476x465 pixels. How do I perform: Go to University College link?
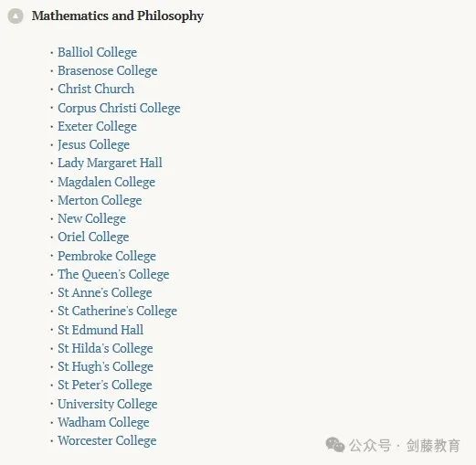[x=108, y=404]
